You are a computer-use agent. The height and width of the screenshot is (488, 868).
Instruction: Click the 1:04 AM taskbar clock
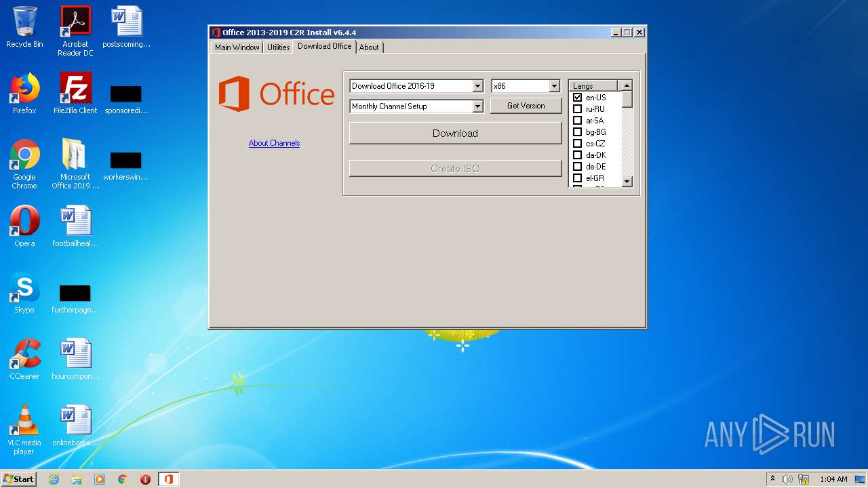coord(833,479)
